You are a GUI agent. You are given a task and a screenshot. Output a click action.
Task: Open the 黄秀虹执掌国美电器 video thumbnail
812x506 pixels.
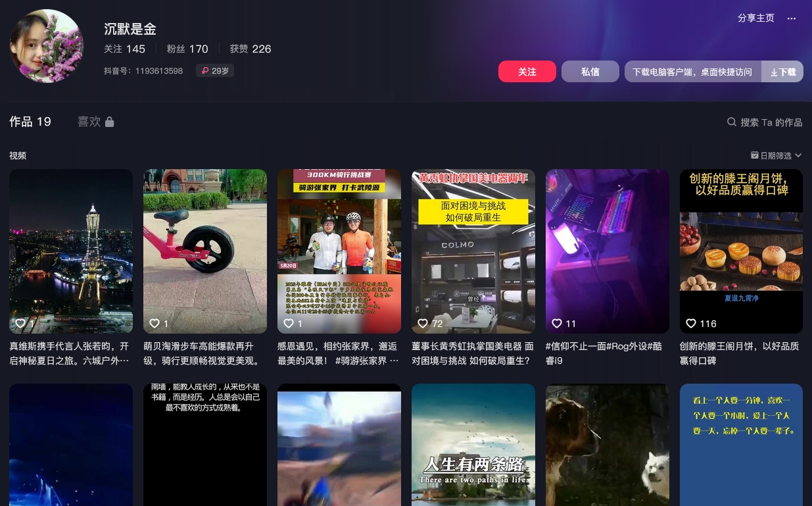coord(473,251)
